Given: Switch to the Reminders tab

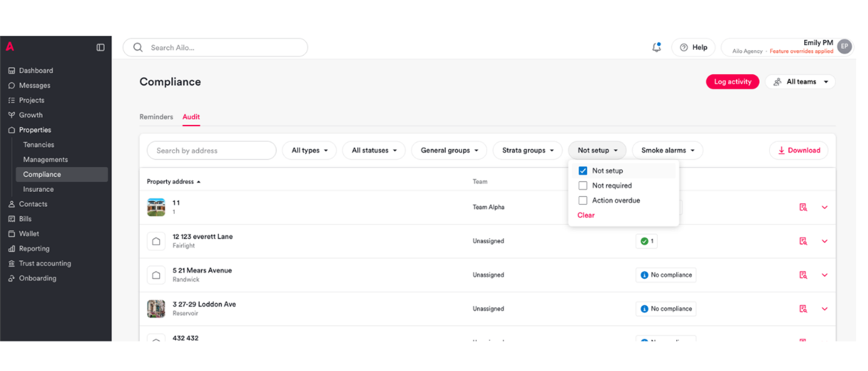Looking at the screenshot, I should tap(156, 117).
